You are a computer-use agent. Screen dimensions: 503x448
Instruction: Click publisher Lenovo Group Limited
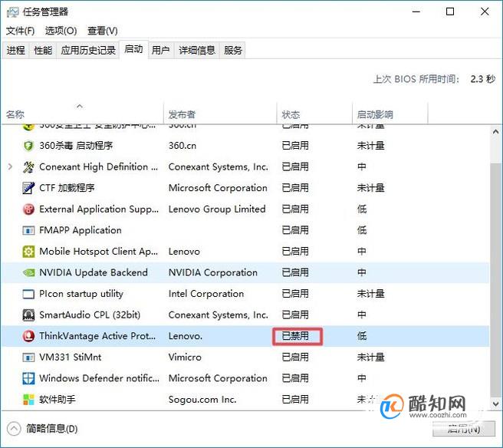point(217,209)
